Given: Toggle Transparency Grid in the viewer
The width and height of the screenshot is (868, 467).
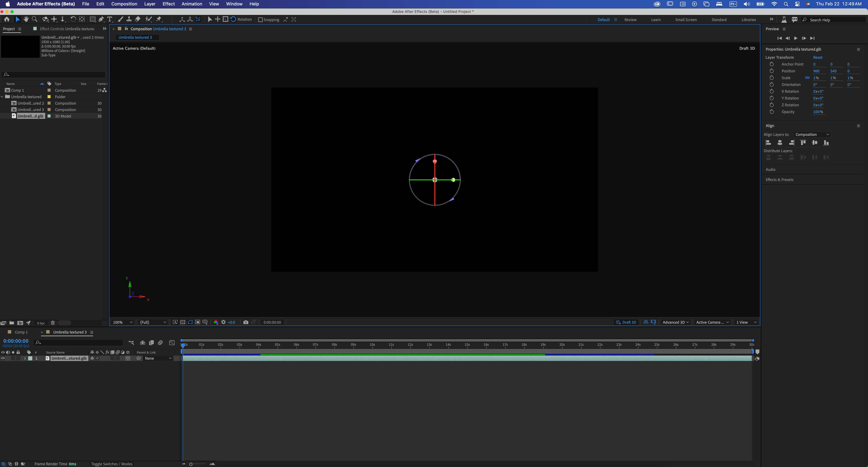Looking at the screenshot, I should tap(182, 322).
